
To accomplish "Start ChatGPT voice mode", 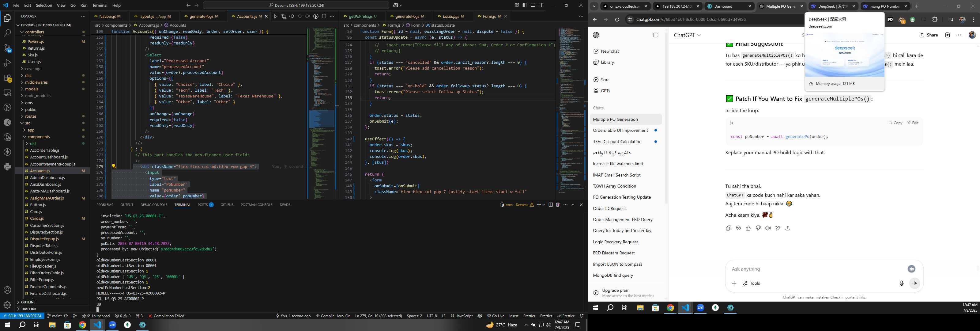I will coord(915,283).
